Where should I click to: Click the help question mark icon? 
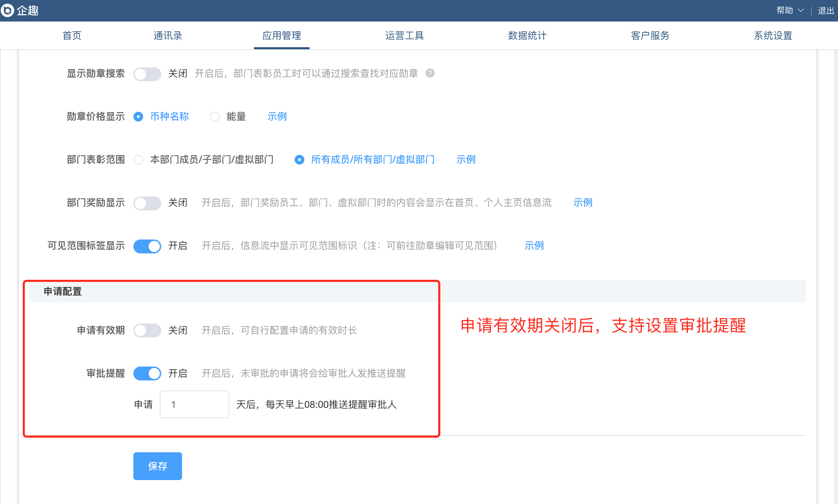(430, 73)
